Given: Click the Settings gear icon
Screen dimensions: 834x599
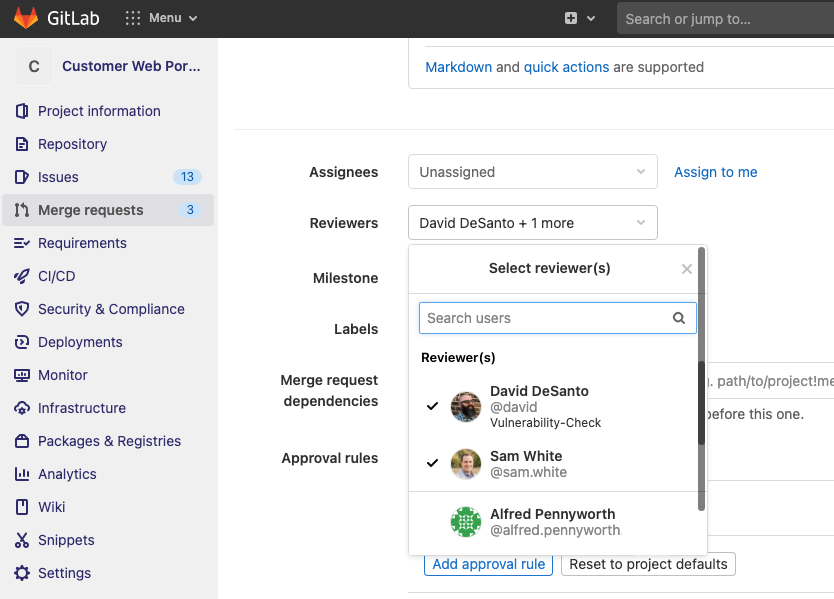Looking at the screenshot, I should (x=22, y=573).
